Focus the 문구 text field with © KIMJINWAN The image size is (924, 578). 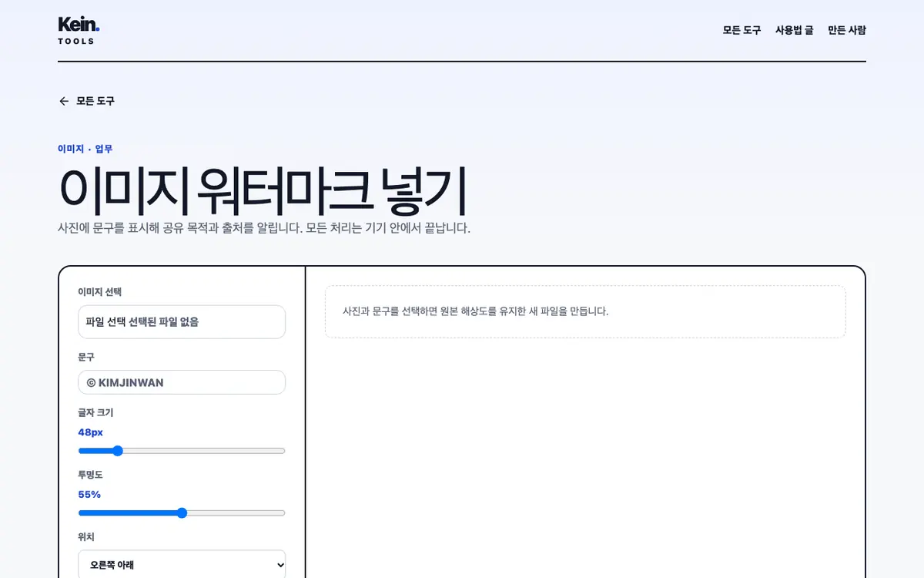tap(182, 382)
